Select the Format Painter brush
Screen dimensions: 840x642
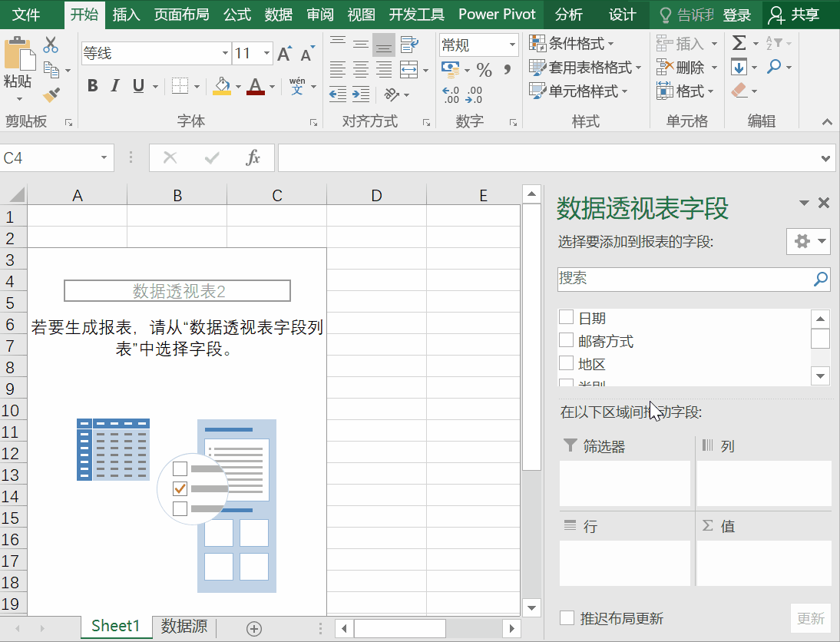pos(51,95)
